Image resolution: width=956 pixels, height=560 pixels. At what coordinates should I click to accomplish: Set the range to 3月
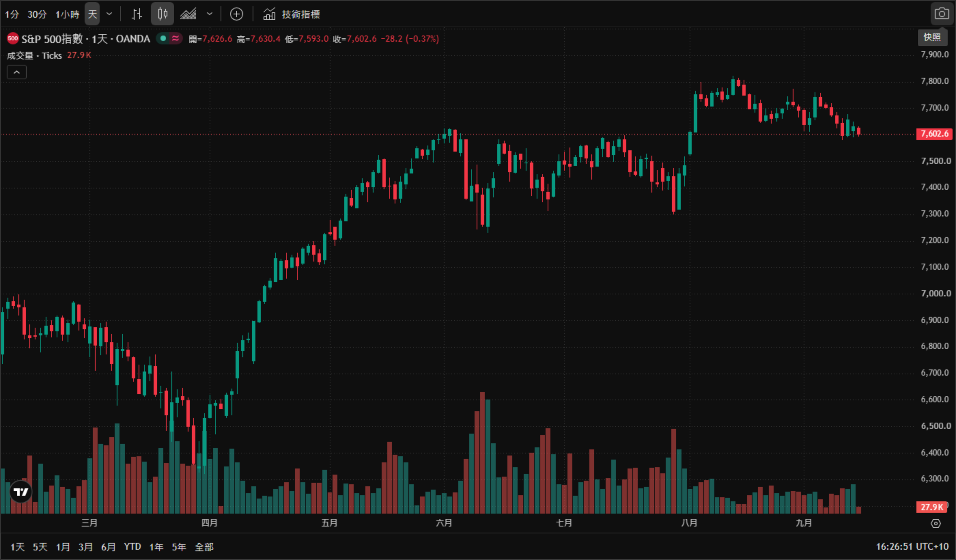(x=86, y=547)
